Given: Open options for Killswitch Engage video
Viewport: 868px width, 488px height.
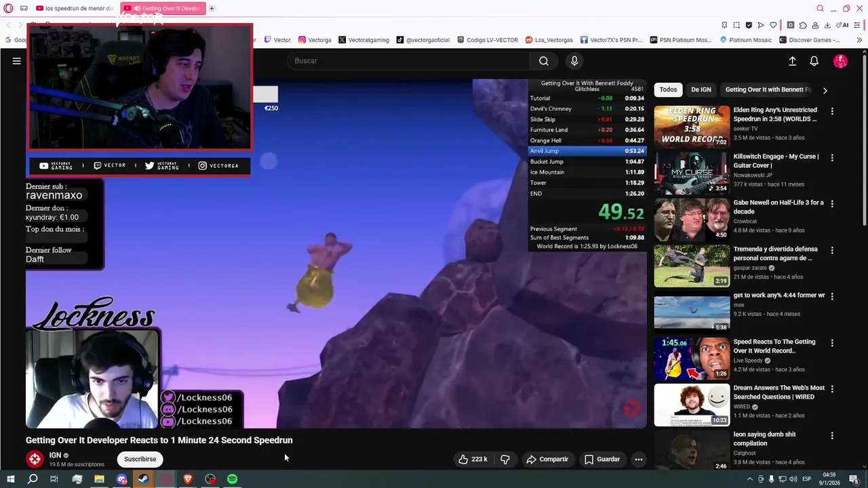Looking at the screenshot, I should coord(832,157).
